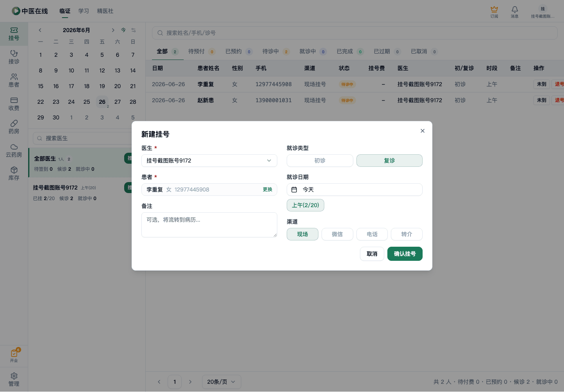Screen dimensions: 564x392
Task: Open the 开业 checklist icon with badge
Action: pyautogui.click(x=14, y=356)
